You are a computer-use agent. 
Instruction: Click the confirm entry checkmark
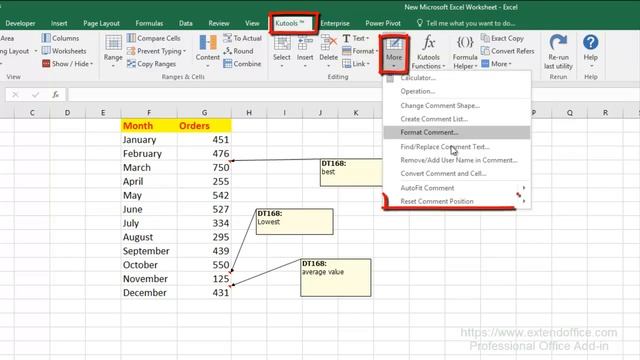click(x=36, y=95)
